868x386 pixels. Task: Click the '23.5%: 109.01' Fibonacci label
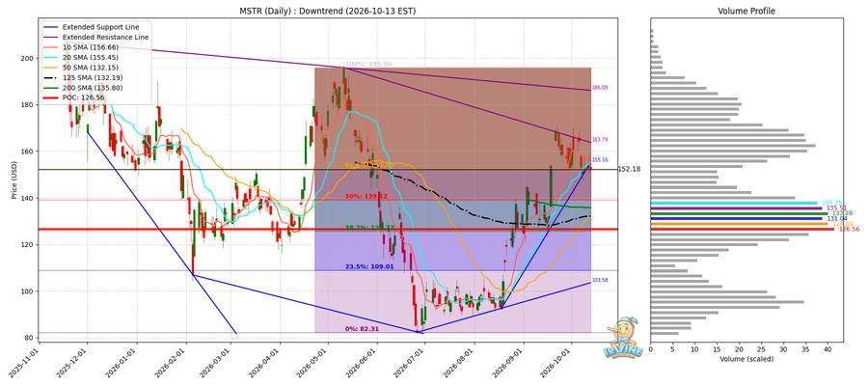tap(369, 266)
